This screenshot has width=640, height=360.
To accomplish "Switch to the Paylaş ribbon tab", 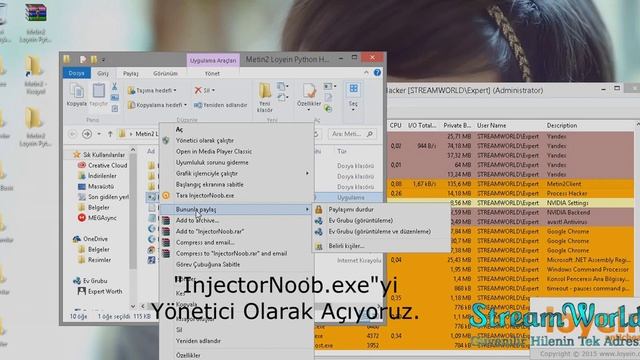I will pyautogui.click(x=131, y=73).
